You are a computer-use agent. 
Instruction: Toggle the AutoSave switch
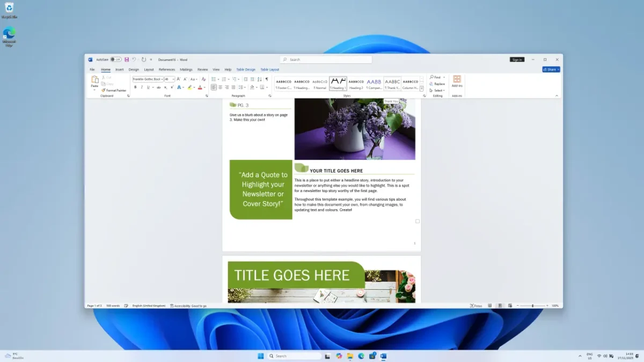point(116,60)
